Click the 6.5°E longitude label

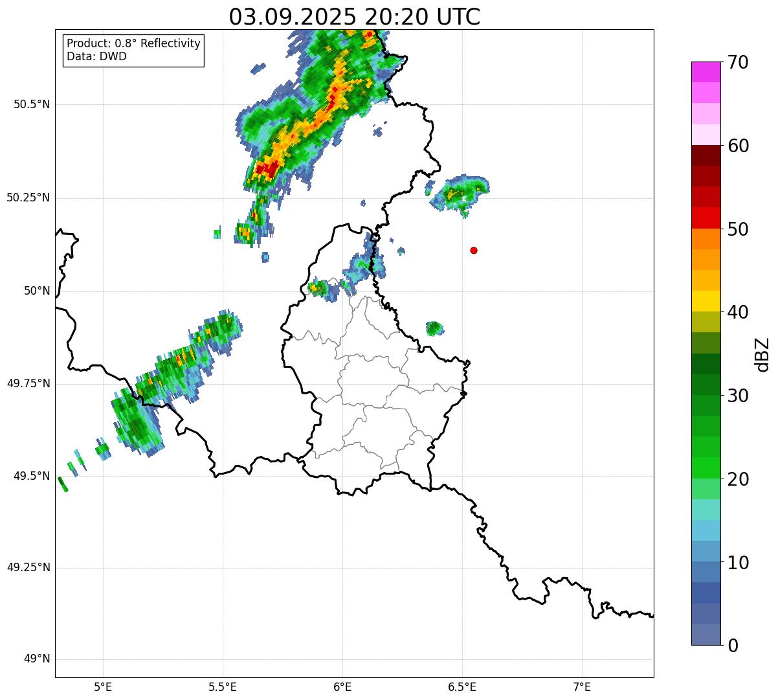463,686
